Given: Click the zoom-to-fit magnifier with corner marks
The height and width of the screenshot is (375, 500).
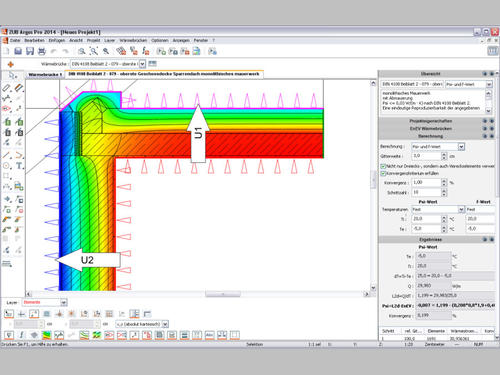Looking at the screenshot, I should tap(94, 51).
